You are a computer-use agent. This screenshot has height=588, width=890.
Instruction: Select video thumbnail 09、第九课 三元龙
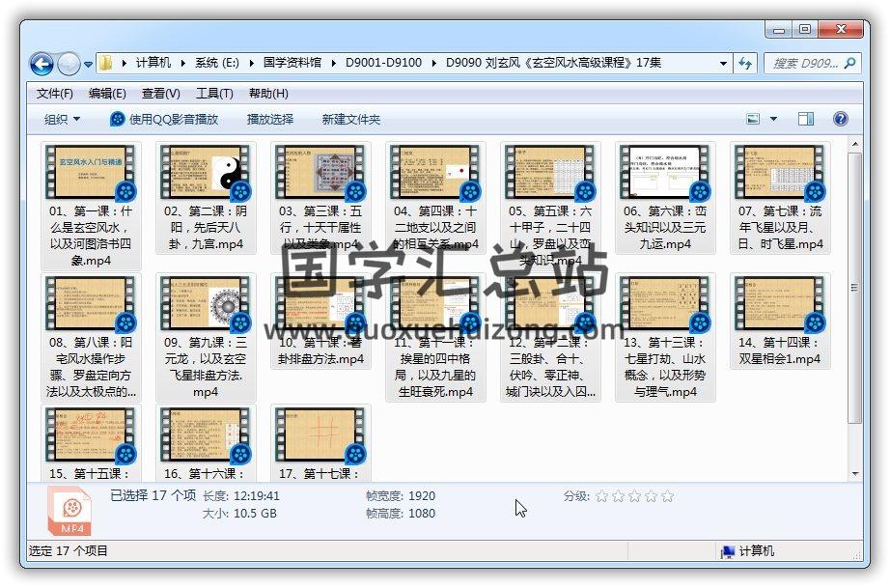[206, 303]
